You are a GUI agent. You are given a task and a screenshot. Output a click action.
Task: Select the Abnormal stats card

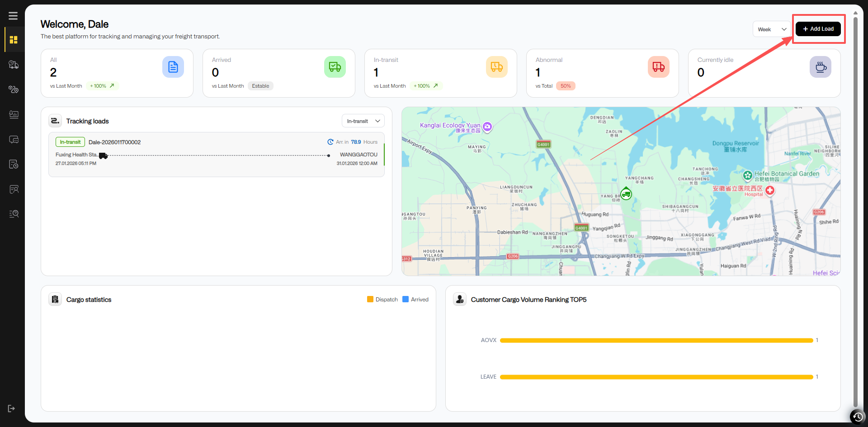(x=602, y=73)
